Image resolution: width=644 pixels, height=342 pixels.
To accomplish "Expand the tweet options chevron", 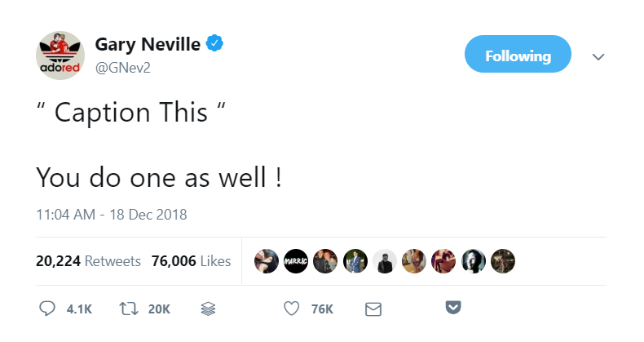I will tap(598, 56).
